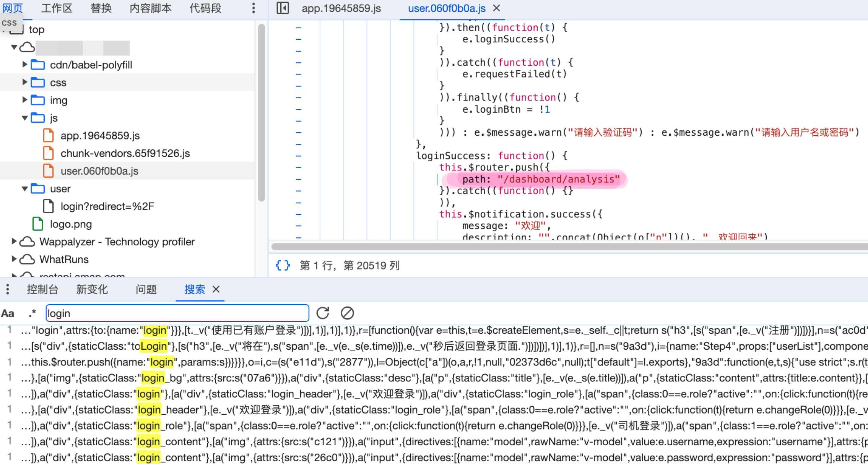868x464 pixels.
Task: Open the more tabs three-dot menu
Action: [x=253, y=8]
